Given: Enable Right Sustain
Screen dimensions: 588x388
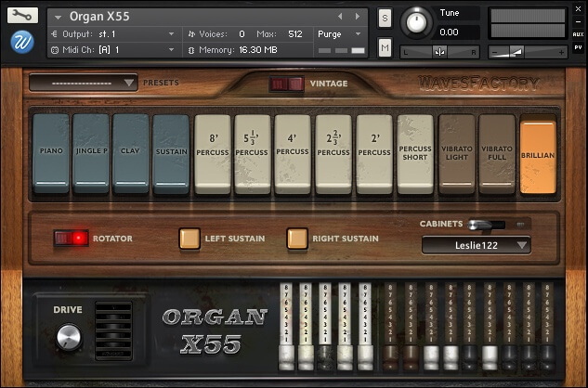Looking at the screenshot, I should coord(297,239).
